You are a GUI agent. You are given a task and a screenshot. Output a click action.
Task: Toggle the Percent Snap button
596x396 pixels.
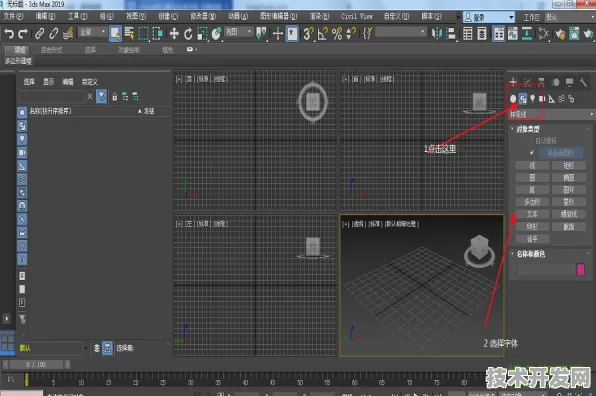(337, 34)
